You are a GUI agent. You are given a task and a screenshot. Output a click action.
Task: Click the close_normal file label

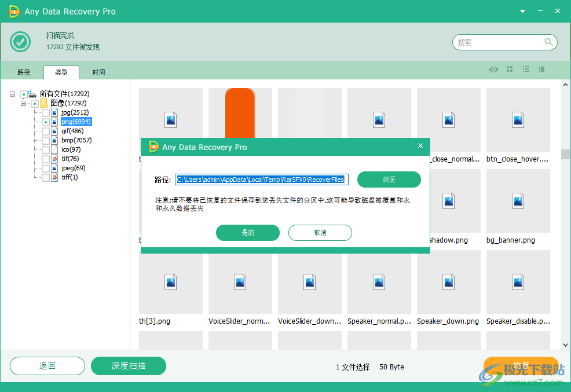click(x=455, y=159)
